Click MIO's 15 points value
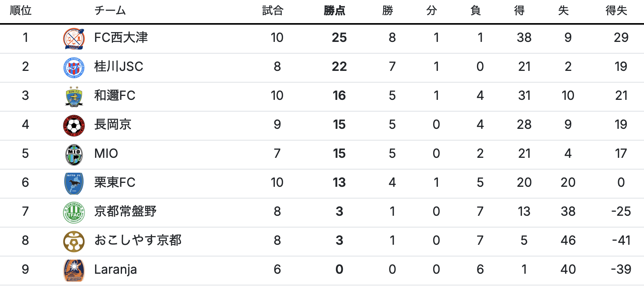644x289 pixels. click(339, 154)
